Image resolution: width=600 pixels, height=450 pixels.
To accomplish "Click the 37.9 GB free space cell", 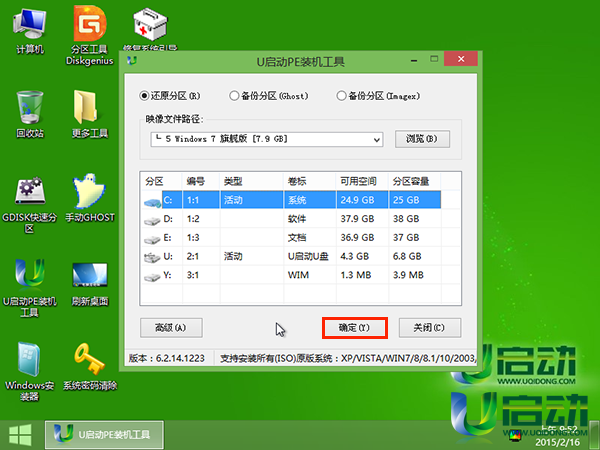I will (x=362, y=218).
